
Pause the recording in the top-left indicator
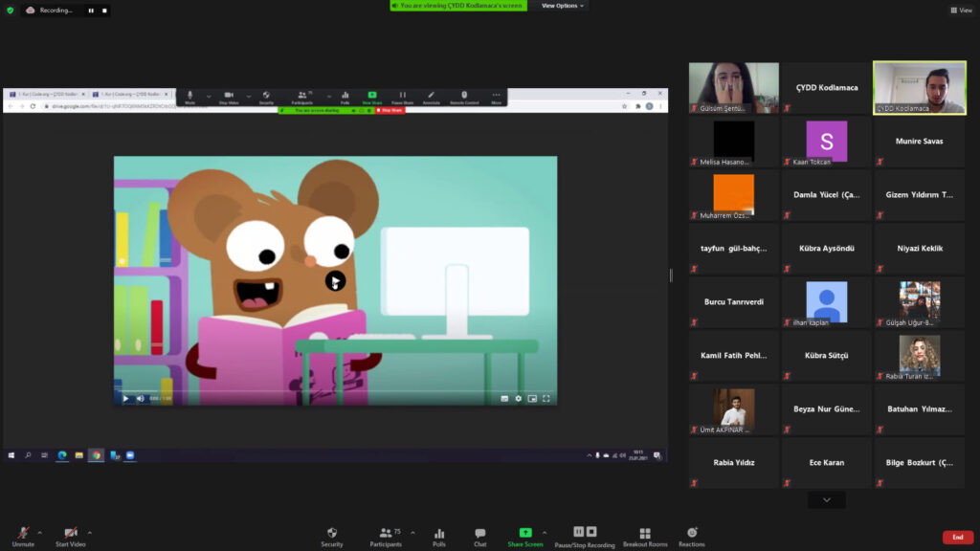[91, 11]
